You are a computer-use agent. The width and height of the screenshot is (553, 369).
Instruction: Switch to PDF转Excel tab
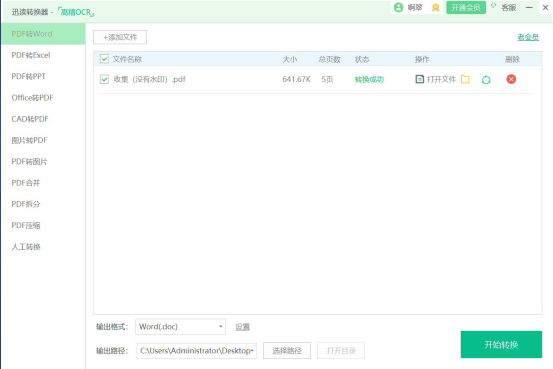pyautogui.click(x=43, y=55)
